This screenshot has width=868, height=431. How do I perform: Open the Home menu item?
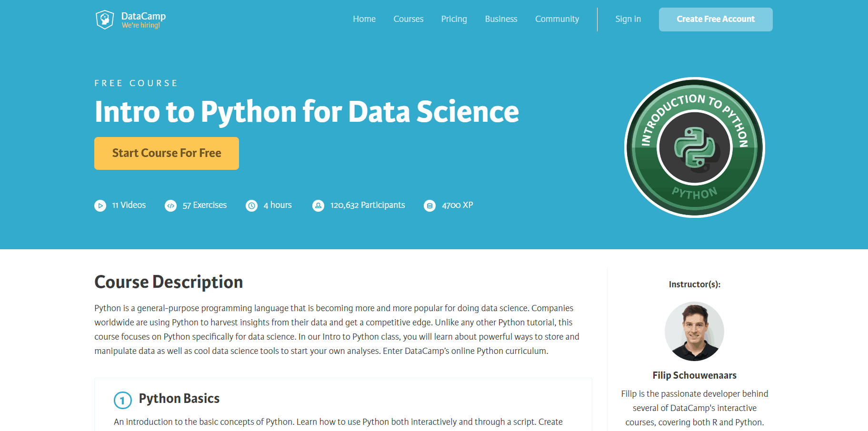pyautogui.click(x=364, y=19)
